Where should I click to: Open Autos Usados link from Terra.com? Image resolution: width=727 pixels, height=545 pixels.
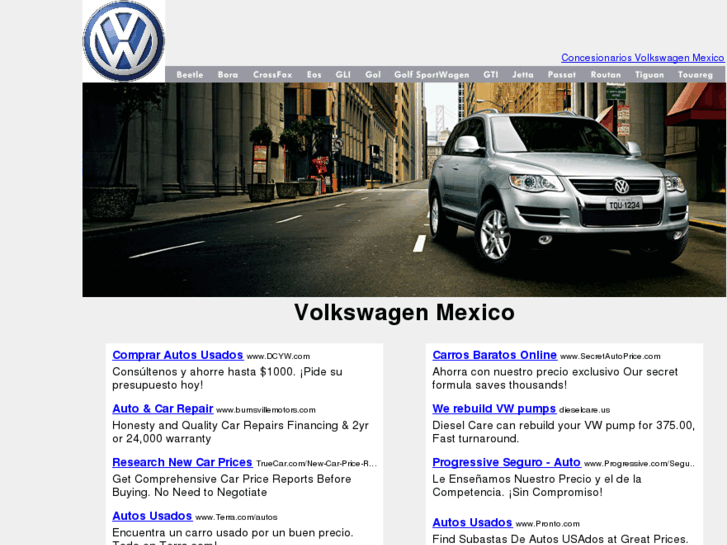[152, 516]
